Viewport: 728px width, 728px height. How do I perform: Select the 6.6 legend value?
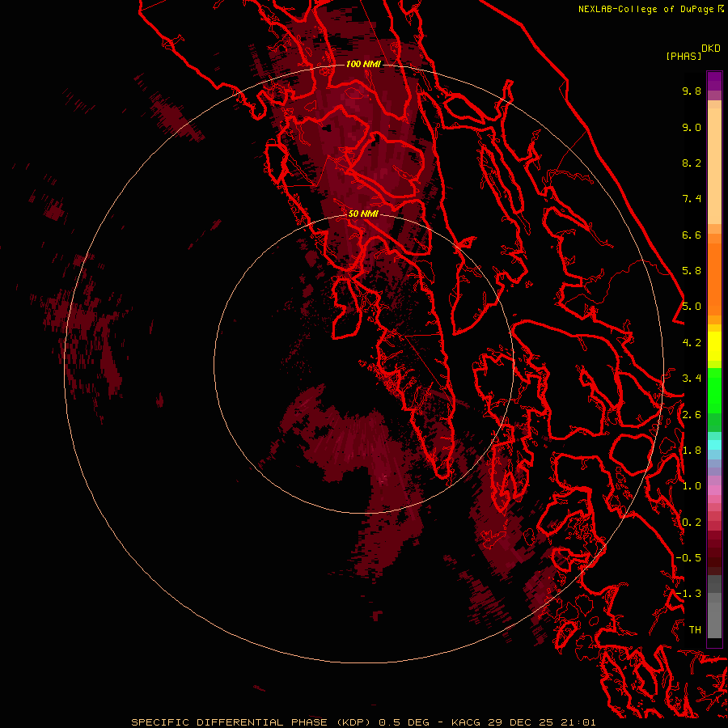(x=692, y=235)
